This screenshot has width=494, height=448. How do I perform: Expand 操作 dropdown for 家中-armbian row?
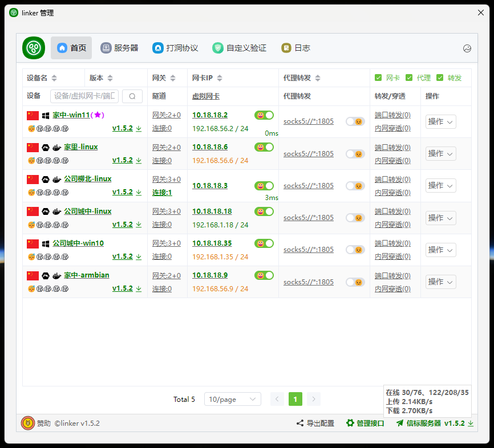click(440, 282)
